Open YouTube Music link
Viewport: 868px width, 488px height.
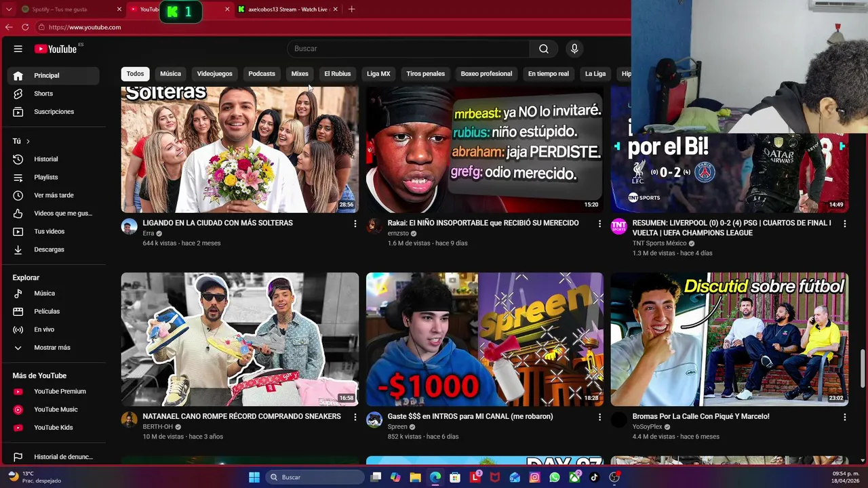[53, 409]
